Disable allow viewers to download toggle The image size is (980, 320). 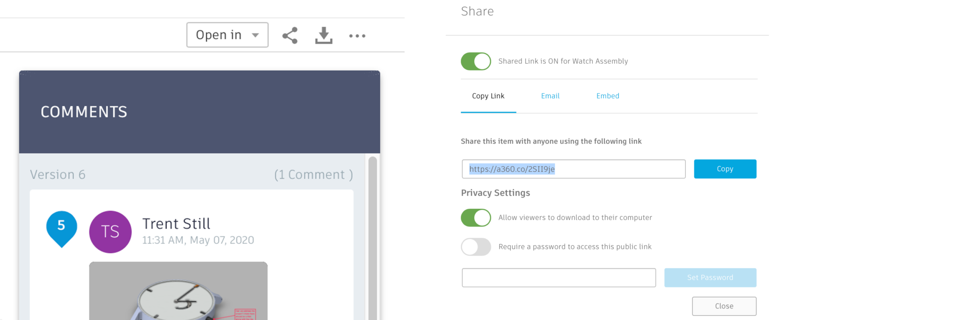[x=476, y=217]
